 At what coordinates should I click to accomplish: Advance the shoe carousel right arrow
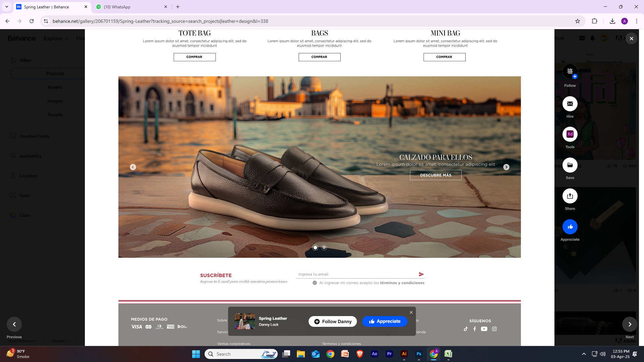(506, 167)
